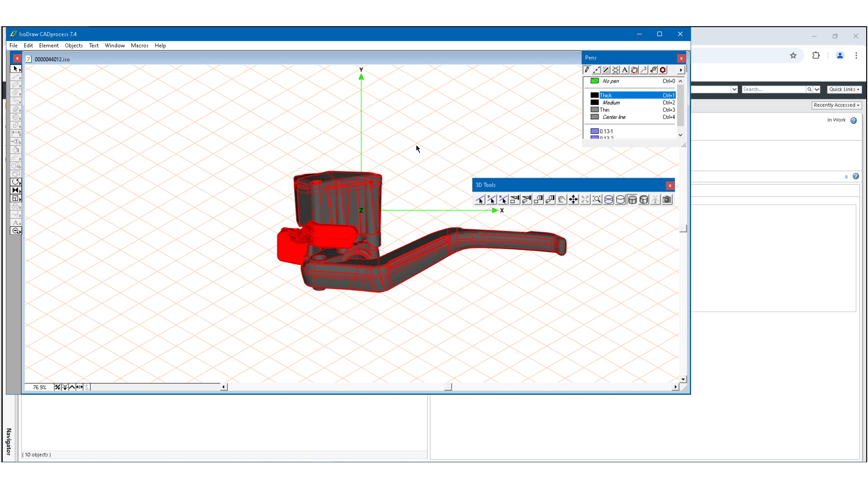Select the arrow selection tool in the toolbox

[16, 69]
